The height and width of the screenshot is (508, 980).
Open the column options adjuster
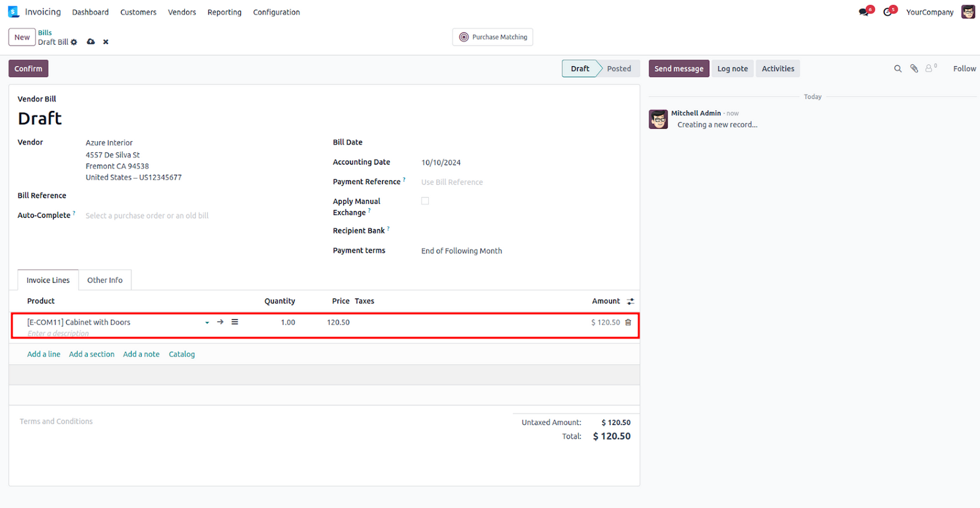click(630, 302)
